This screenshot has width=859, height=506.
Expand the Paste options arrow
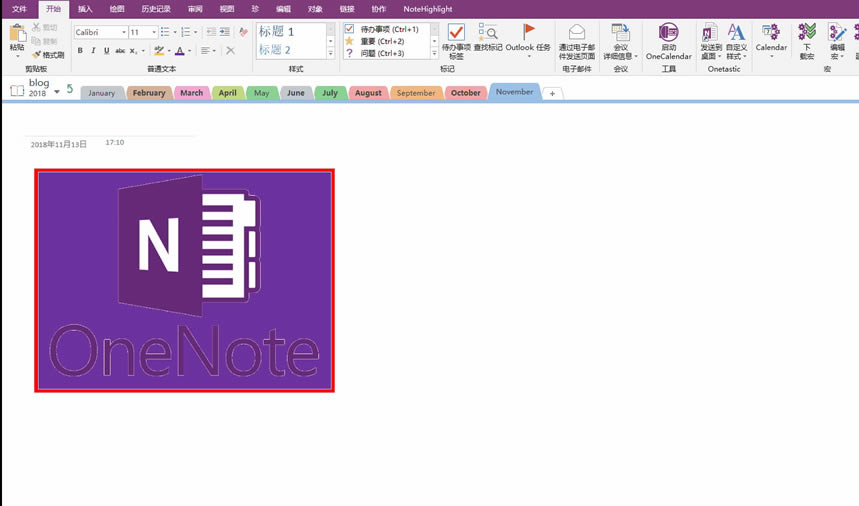(x=17, y=56)
